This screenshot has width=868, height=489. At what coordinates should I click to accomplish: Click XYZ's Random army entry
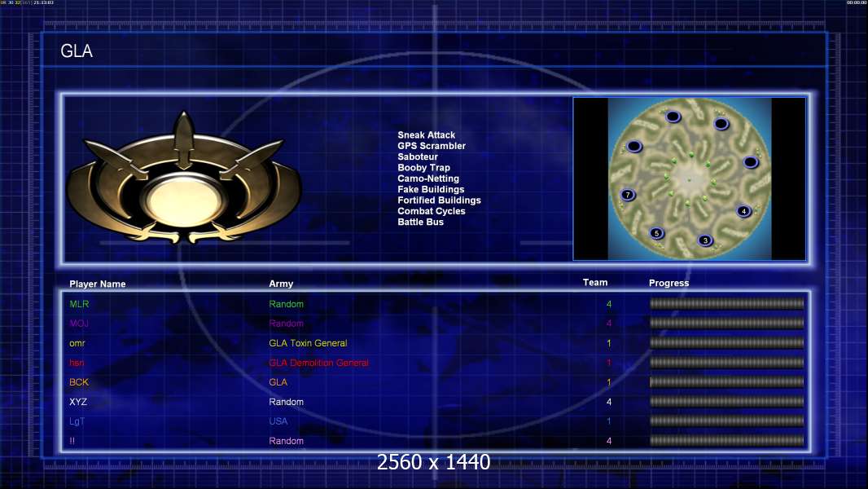click(286, 402)
